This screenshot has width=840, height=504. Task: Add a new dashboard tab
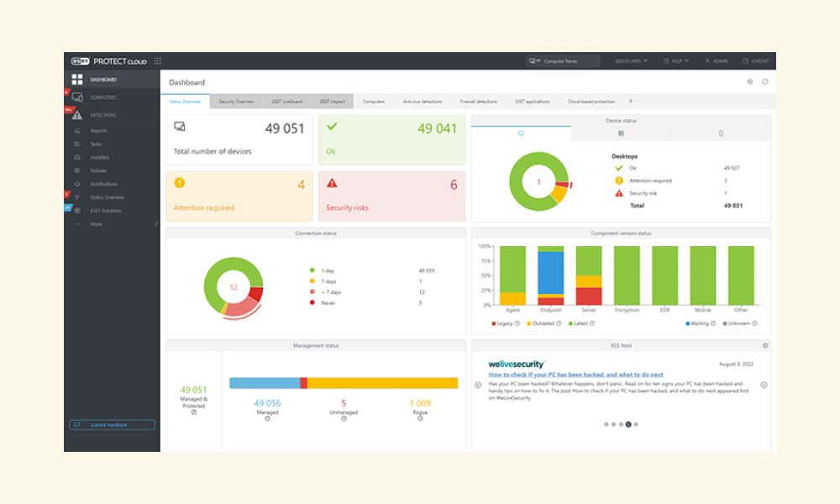click(x=631, y=102)
